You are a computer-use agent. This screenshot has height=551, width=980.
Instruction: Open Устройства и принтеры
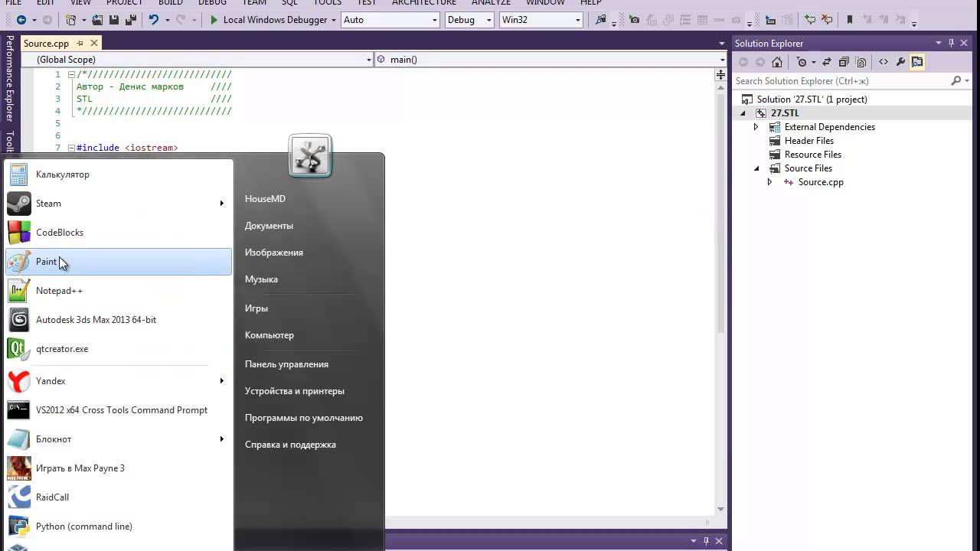[295, 391]
